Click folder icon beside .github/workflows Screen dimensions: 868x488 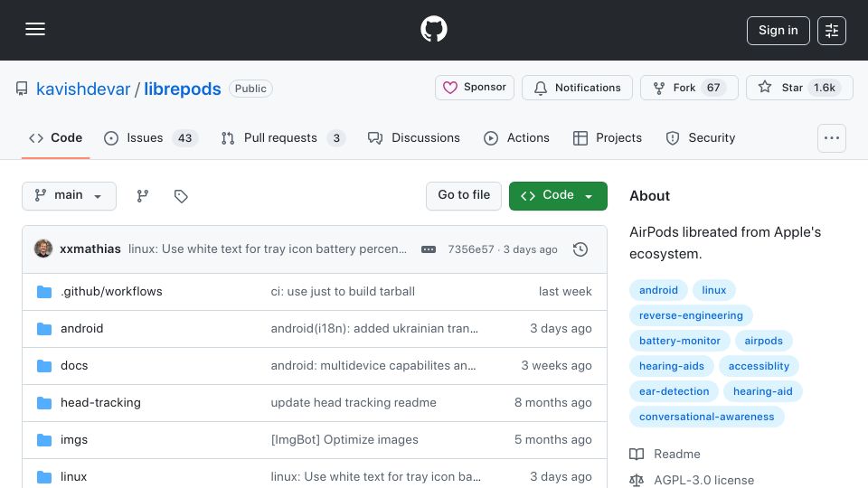[44, 292]
